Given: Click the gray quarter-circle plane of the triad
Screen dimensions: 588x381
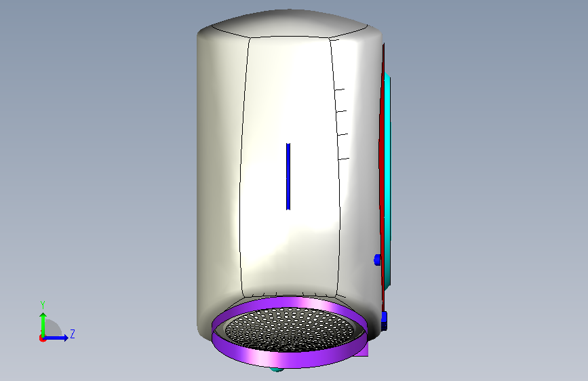Looking at the screenshot, I should tap(54, 328).
